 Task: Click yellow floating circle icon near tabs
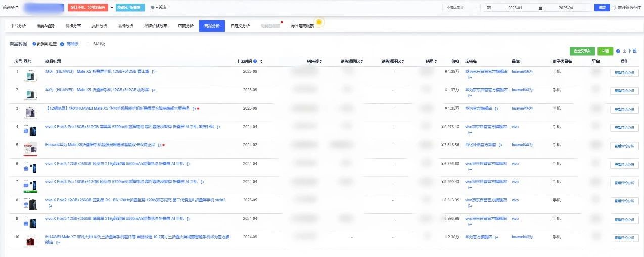tap(319, 23)
